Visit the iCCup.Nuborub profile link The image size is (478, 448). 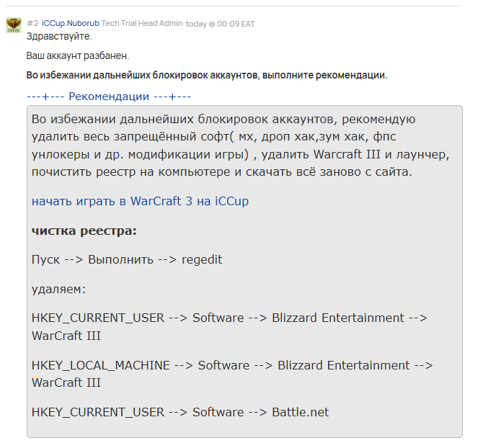click(71, 24)
